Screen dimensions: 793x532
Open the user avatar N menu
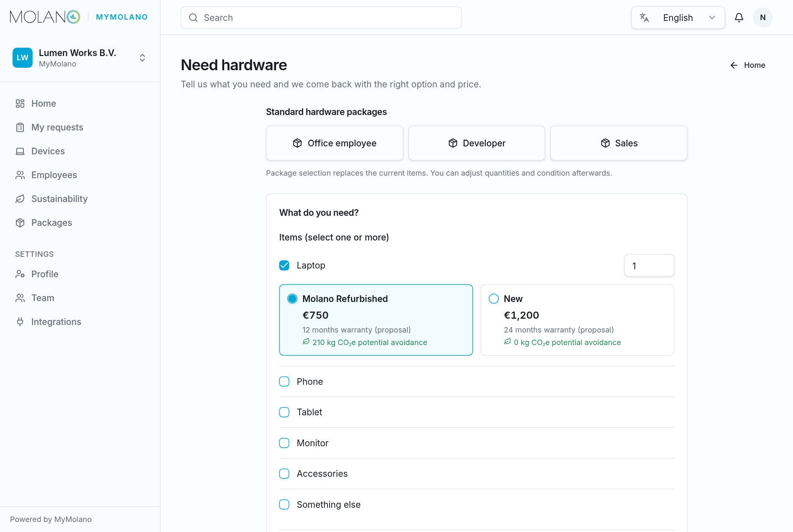click(x=763, y=18)
